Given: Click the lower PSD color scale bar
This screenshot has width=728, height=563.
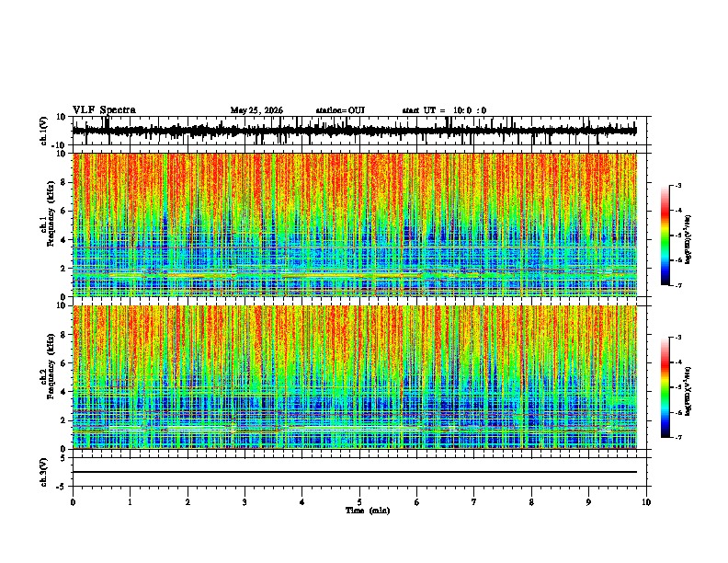Looking at the screenshot, I should pyautogui.click(x=665, y=387).
